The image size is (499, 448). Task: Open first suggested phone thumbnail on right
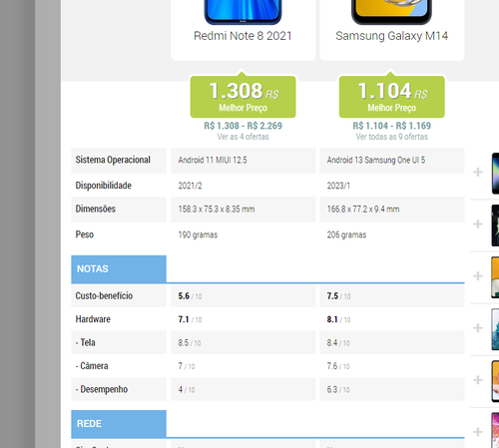(495, 174)
